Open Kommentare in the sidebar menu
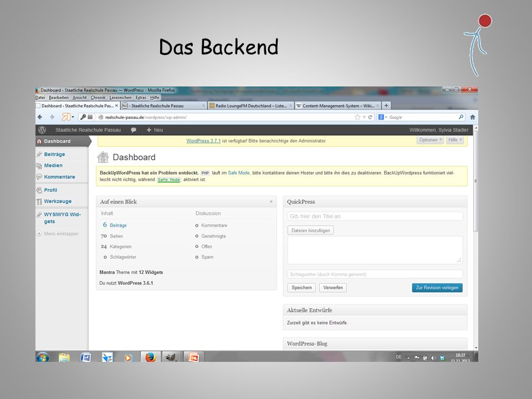 coord(59,177)
